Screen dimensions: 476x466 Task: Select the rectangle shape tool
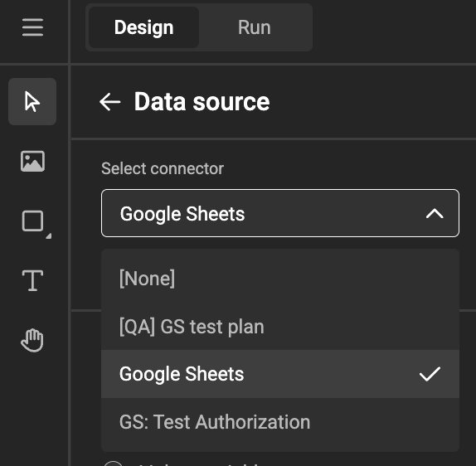coord(33,221)
